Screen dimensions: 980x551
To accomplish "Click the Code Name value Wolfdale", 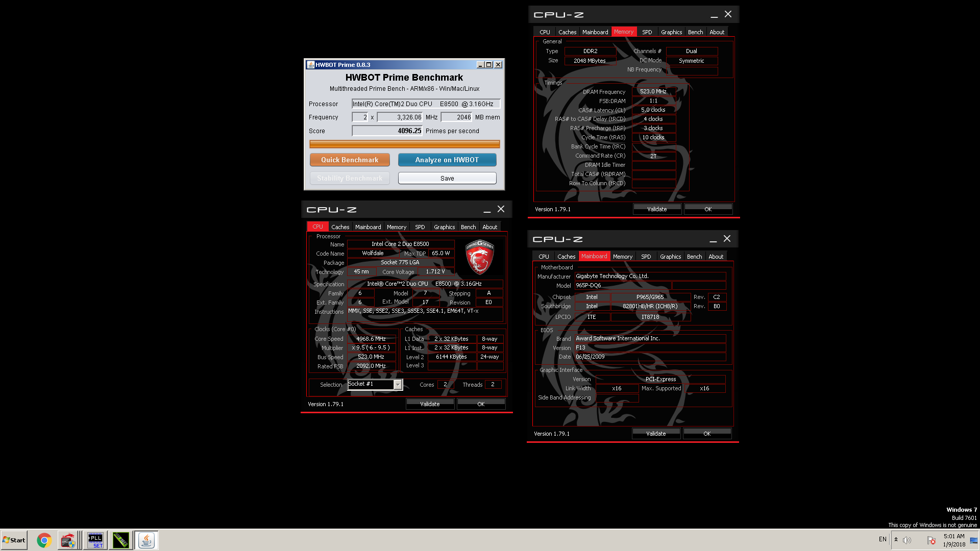I will click(373, 253).
